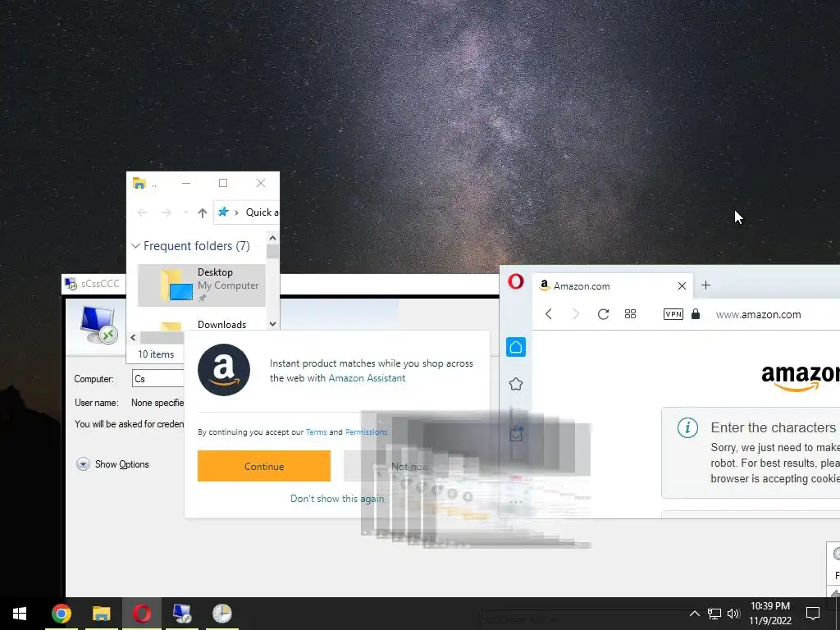Click Remote Desktop title bar icon

tap(71, 283)
